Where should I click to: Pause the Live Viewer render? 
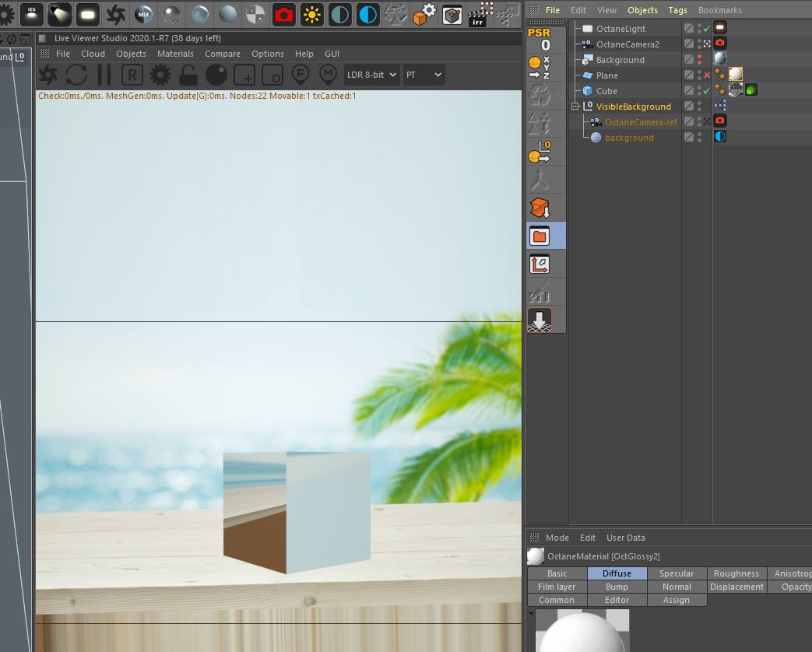click(104, 75)
